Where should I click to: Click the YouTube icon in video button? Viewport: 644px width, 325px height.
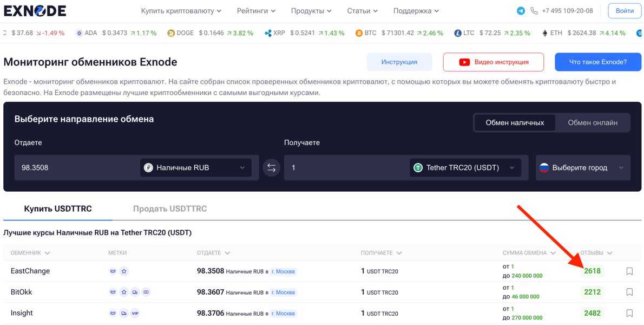point(464,62)
